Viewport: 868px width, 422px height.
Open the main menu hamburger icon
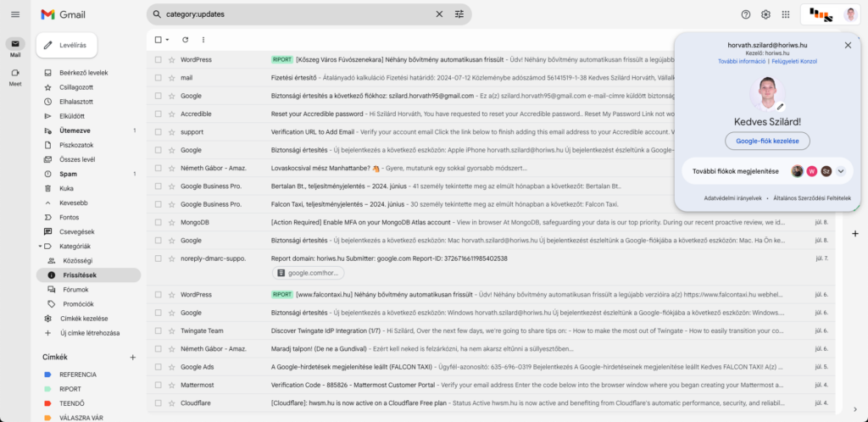pos(15,14)
